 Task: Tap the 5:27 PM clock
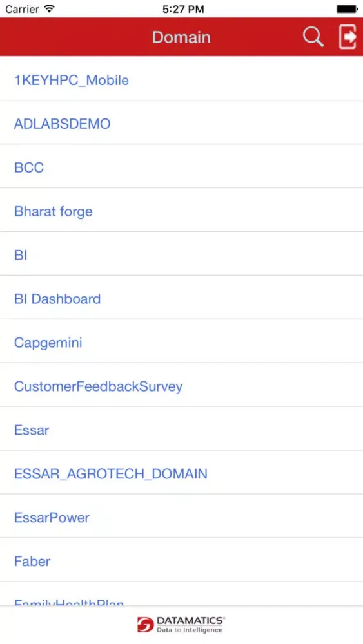183,9
